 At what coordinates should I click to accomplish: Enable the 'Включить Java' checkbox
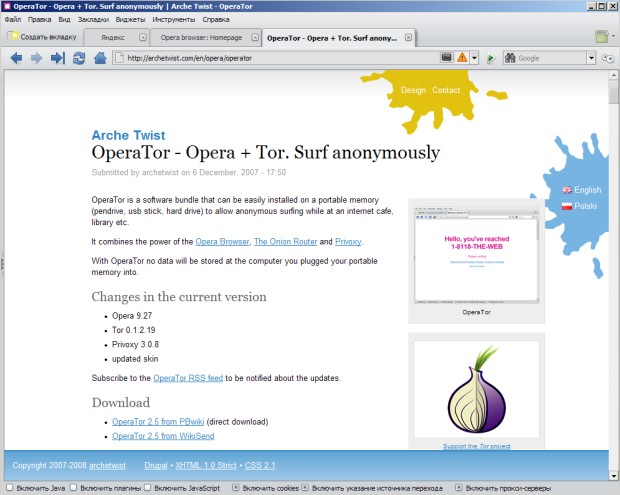pyautogui.click(x=9, y=488)
